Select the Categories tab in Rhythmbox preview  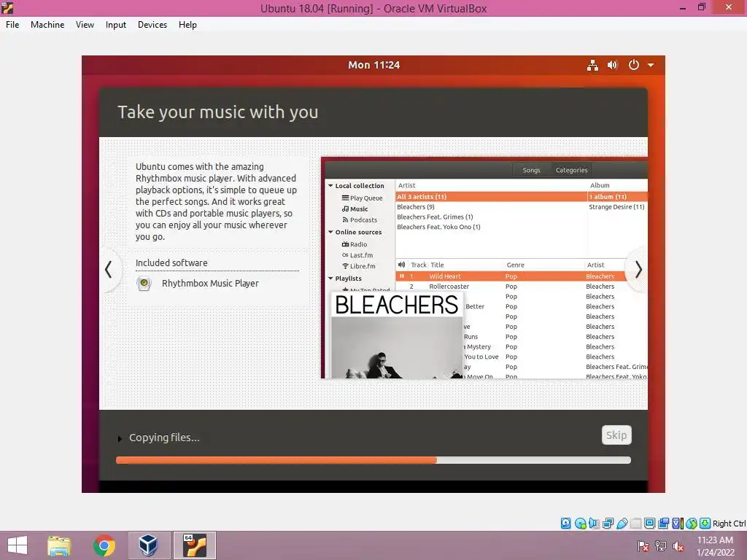click(572, 170)
